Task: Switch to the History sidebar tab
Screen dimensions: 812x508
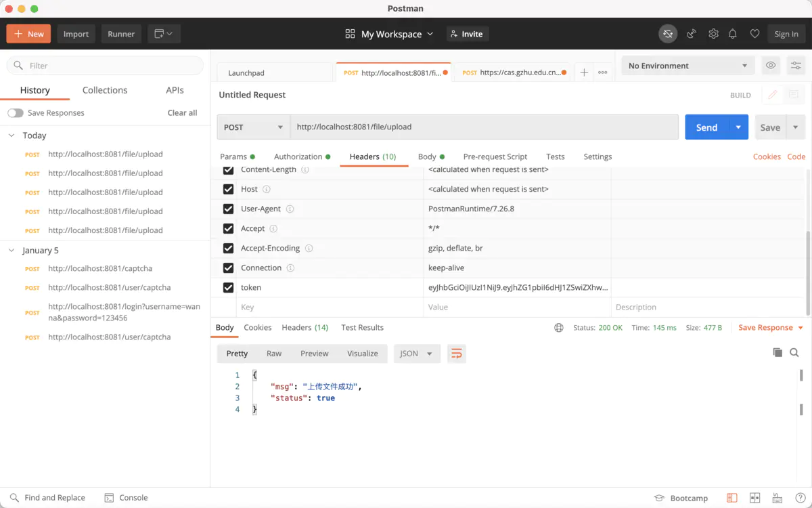Action: point(35,90)
